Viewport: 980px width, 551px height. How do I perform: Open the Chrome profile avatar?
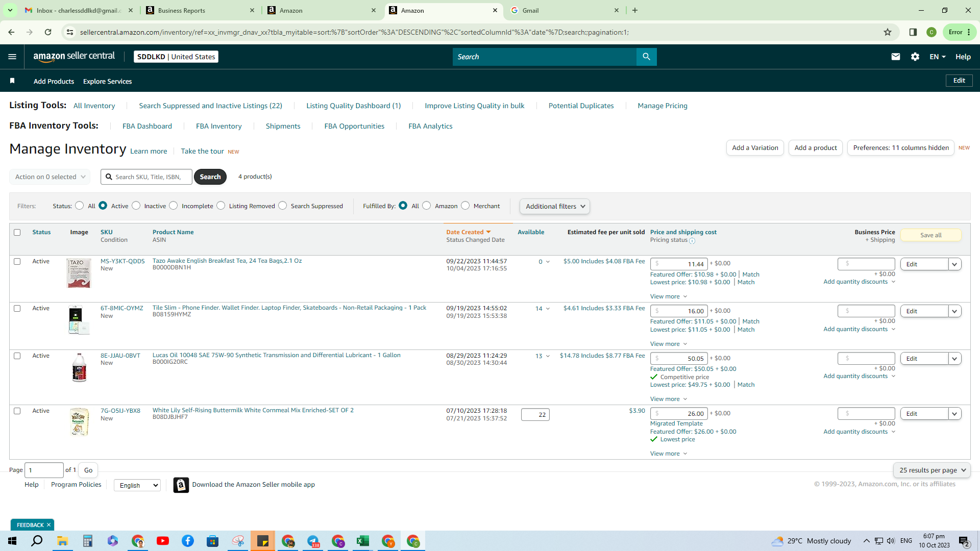click(932, 32)
